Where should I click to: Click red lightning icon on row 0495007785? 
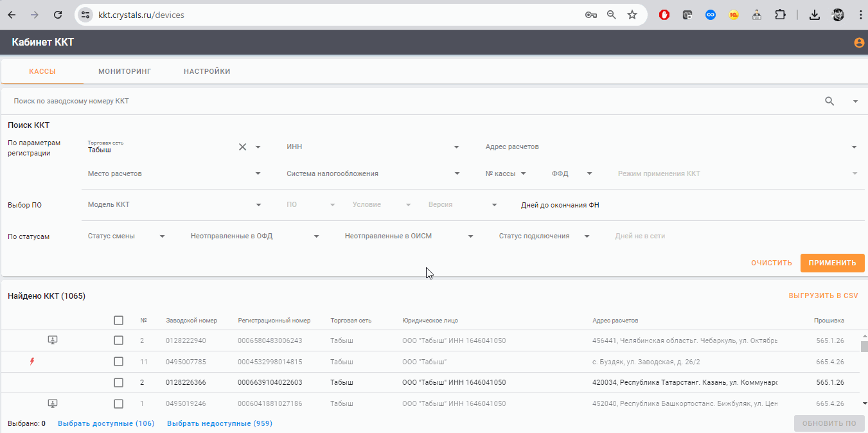[x=33, y=362]
